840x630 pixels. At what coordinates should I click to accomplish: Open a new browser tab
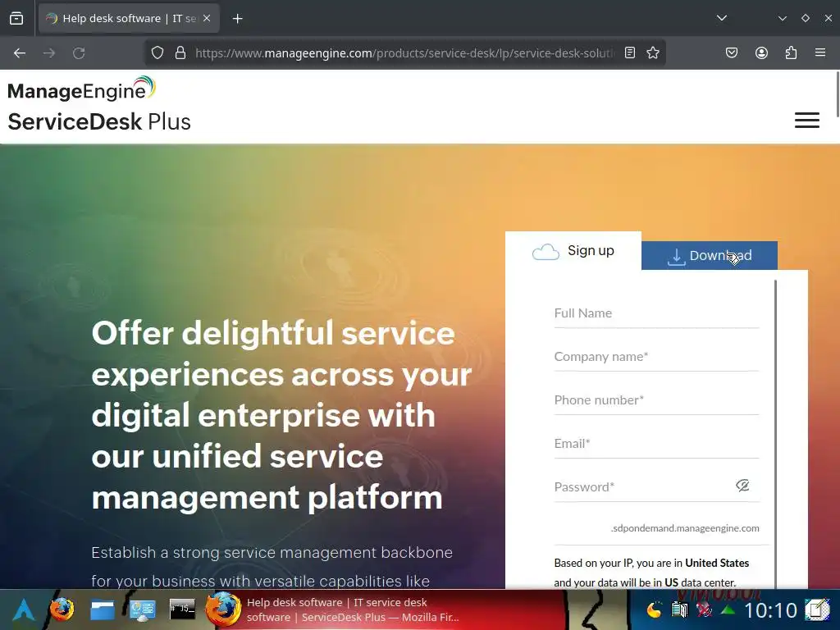coord(237,19)
